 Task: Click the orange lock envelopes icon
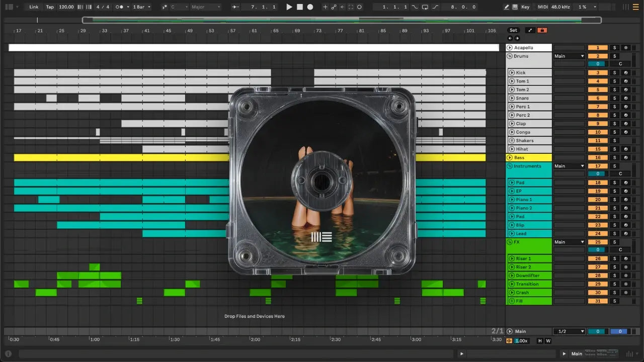coord(542,30)
